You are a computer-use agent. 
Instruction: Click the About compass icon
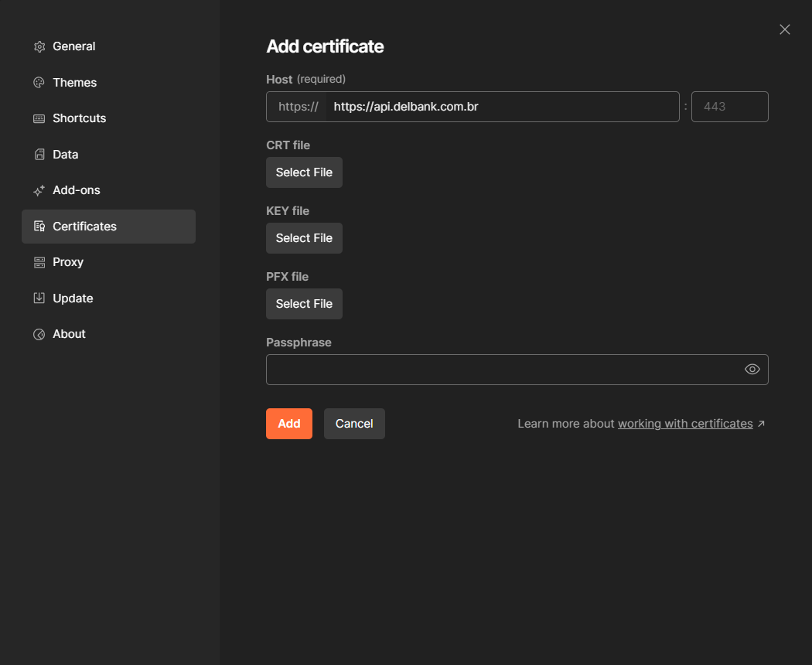tap(39, 334)
